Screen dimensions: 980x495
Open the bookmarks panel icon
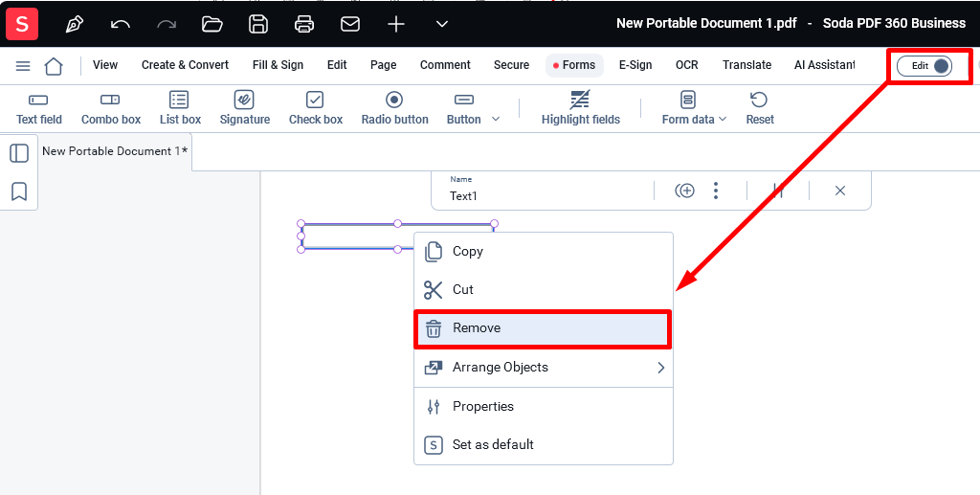click(x=19, y=191)
